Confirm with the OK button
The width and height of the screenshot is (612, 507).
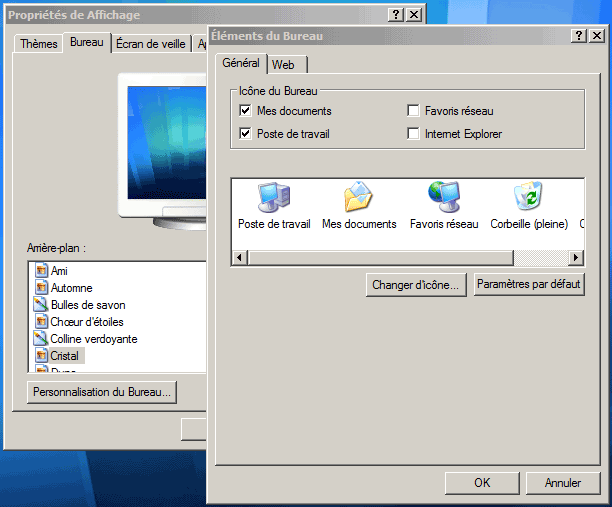point(482,483)
